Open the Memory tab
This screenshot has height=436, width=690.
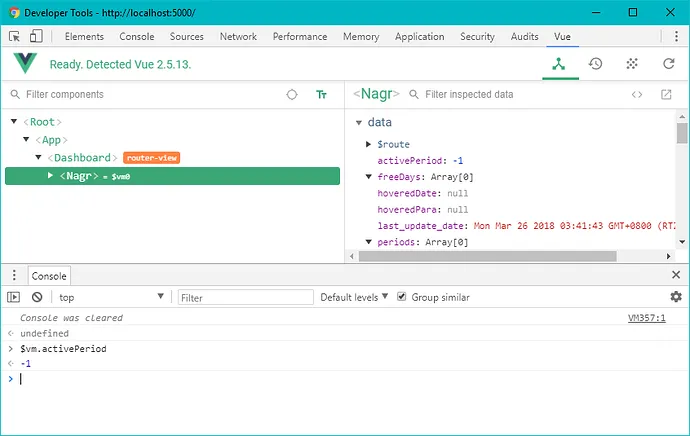pos(361,37)
